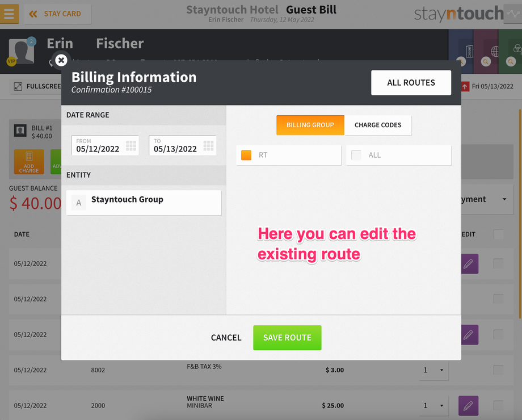Click the VIP badge
The height and width of the screenshot is (420, 522).
(11, 61)
